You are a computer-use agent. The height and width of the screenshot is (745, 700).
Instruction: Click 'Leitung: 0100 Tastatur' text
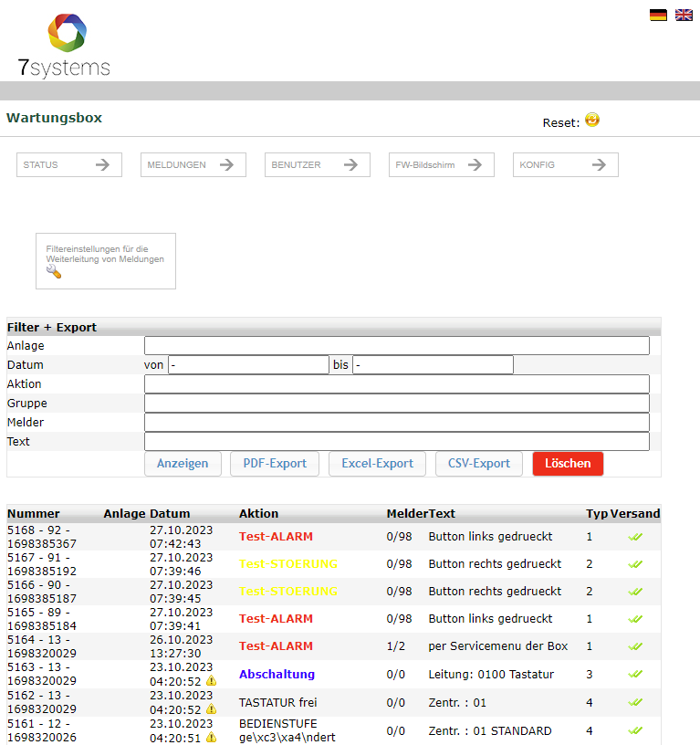491,674
